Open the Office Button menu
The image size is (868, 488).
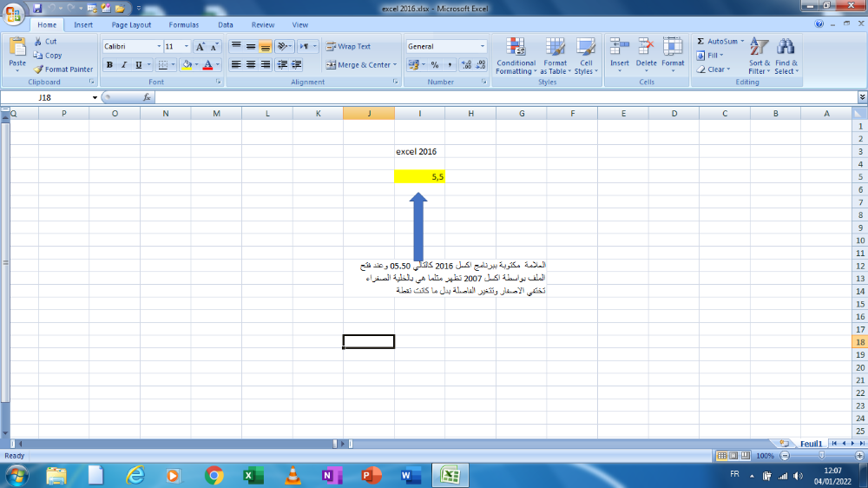[x=13, y=13]
